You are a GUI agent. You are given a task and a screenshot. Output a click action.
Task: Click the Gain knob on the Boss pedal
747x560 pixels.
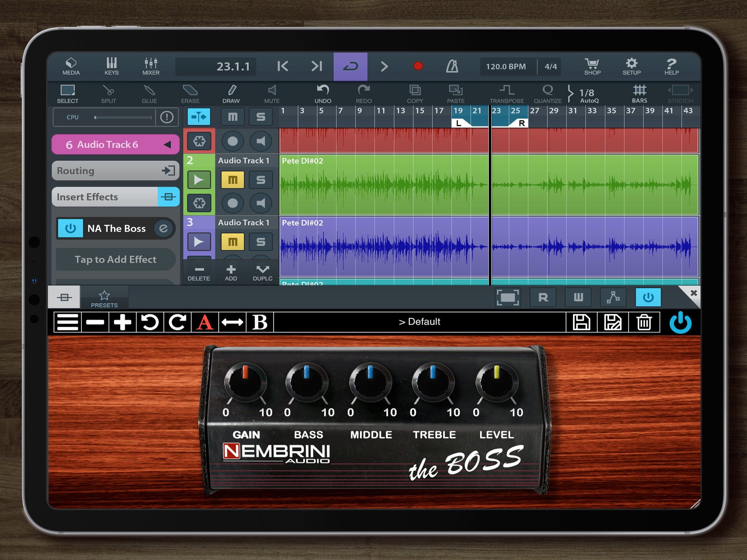click(245, 381)
